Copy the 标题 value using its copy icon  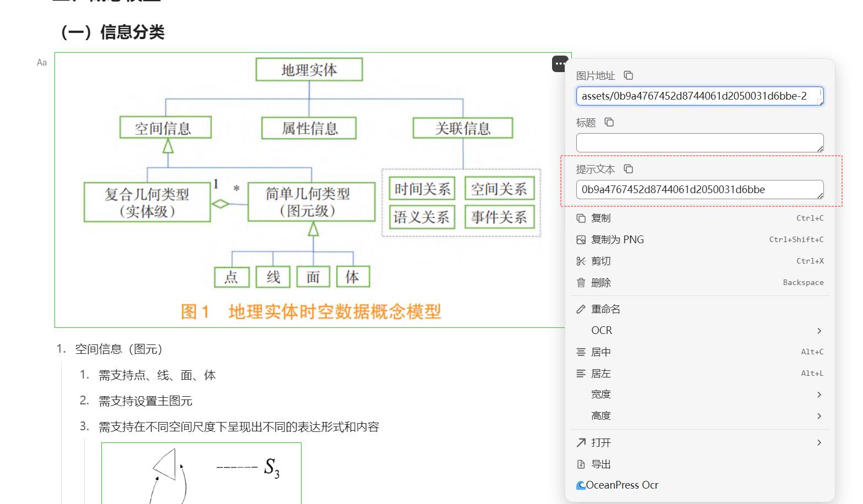(609, 122)
